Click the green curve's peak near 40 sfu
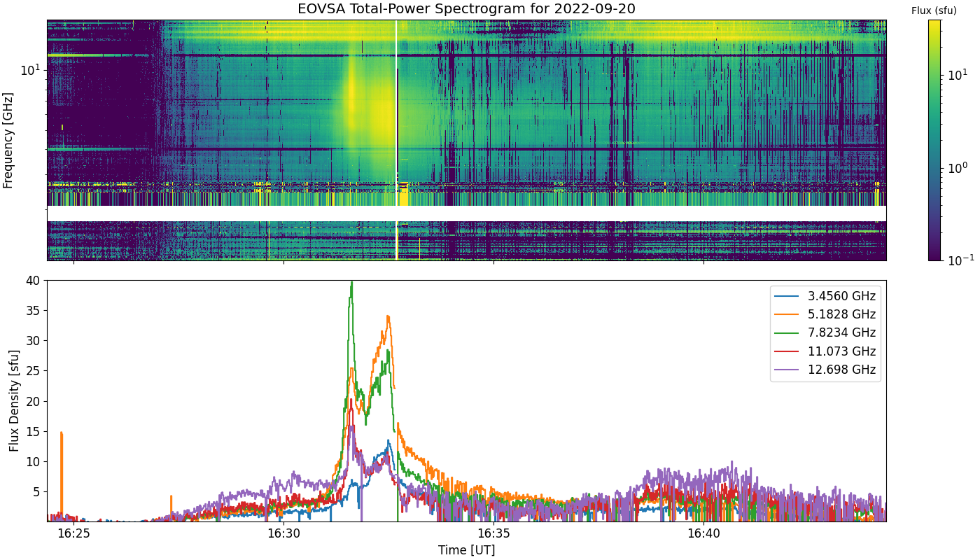The image size is (980, 560). (x=351, y=283)
